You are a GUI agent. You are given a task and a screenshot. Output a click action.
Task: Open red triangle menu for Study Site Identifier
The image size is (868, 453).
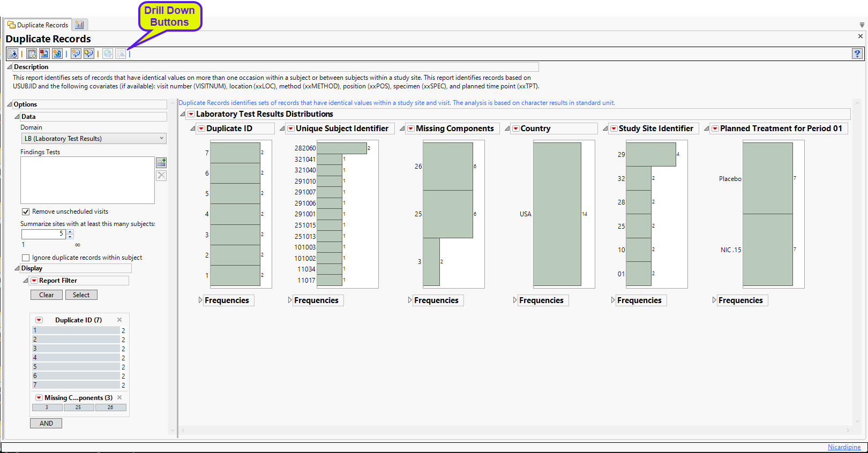point(614,129)
